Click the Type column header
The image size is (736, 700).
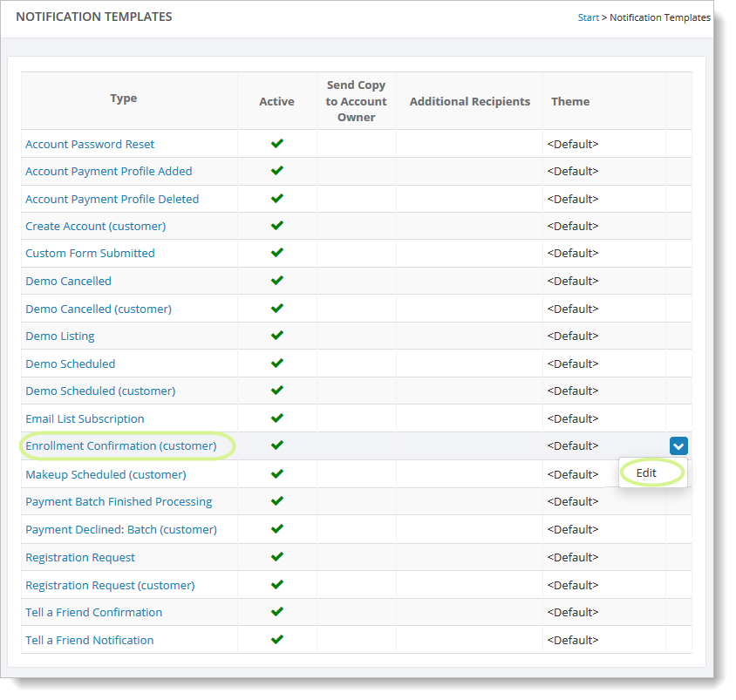coord(124,99)
